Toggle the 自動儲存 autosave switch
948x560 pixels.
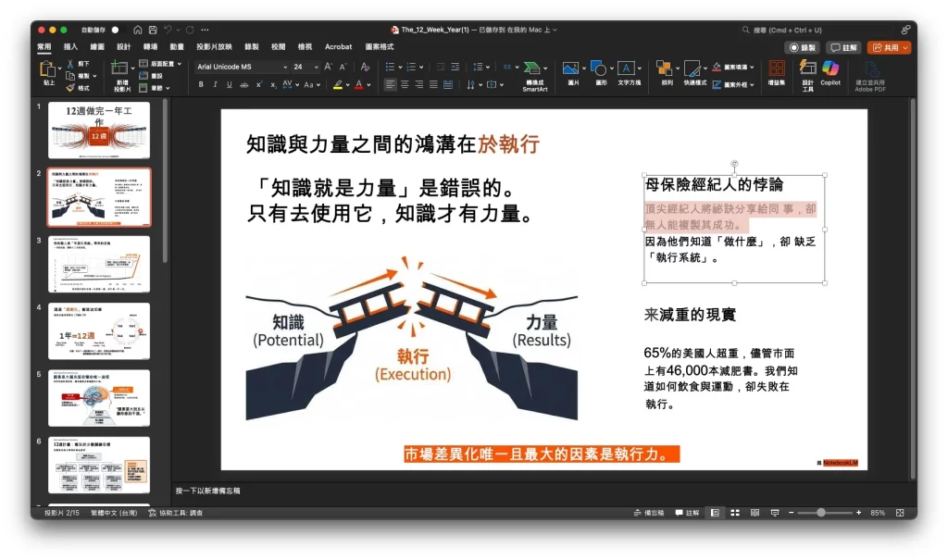[115, 30]
